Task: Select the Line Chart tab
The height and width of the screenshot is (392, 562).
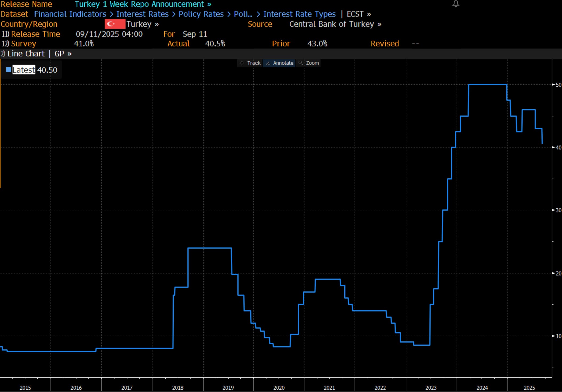Action: 26,54
